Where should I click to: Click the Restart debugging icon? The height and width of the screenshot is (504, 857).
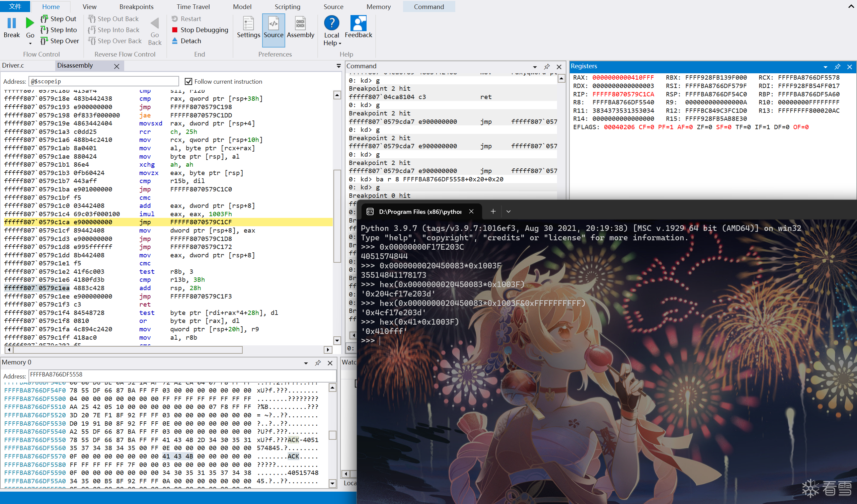[x=175, y=19]
